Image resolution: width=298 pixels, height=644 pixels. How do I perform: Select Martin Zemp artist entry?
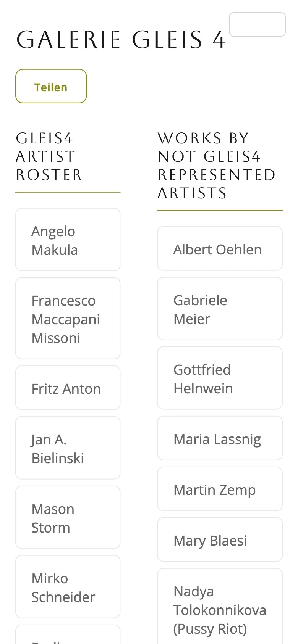[x=220, y=489]
